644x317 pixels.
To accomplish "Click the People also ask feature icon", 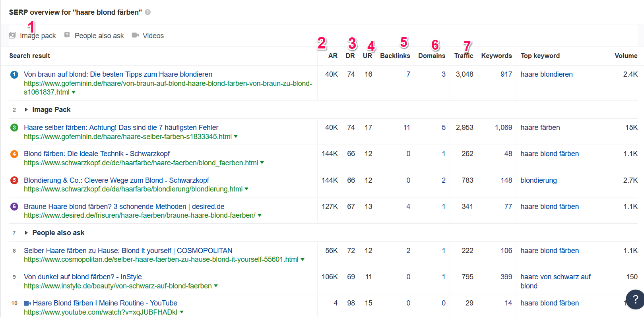I will [x=67, y=35].
